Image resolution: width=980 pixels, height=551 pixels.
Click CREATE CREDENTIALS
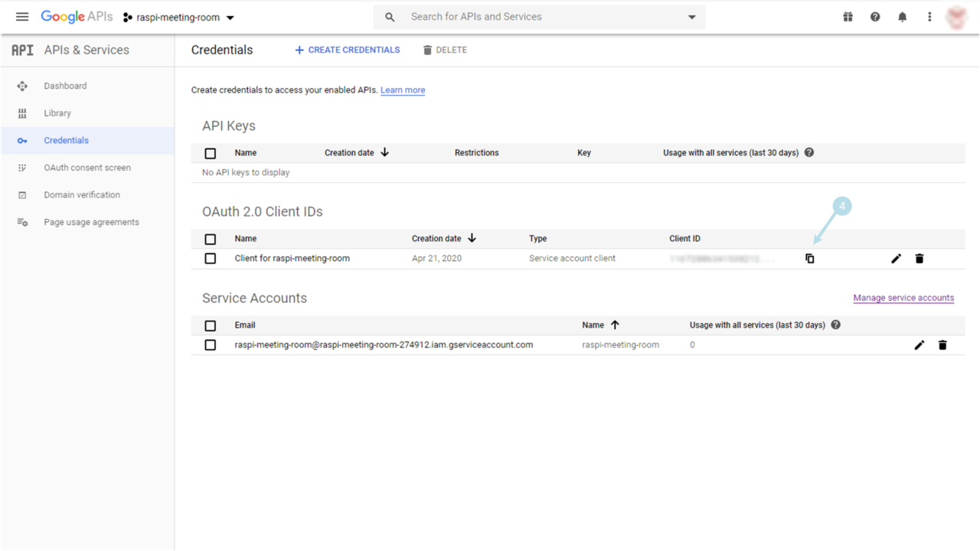(x=347, y=50)
